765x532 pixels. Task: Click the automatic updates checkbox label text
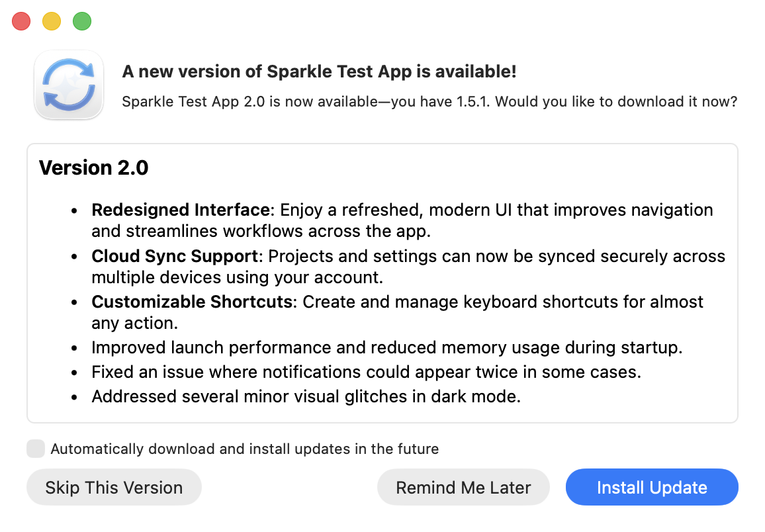(x=244, y=449)
